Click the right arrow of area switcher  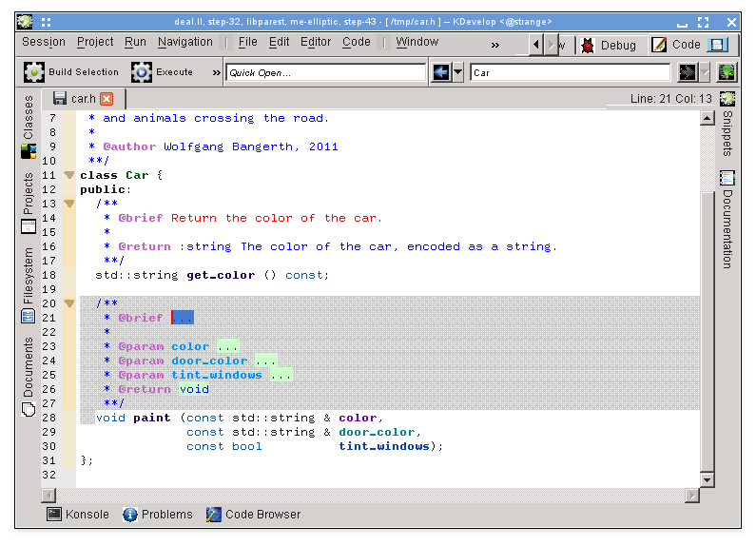click(552, 45)
